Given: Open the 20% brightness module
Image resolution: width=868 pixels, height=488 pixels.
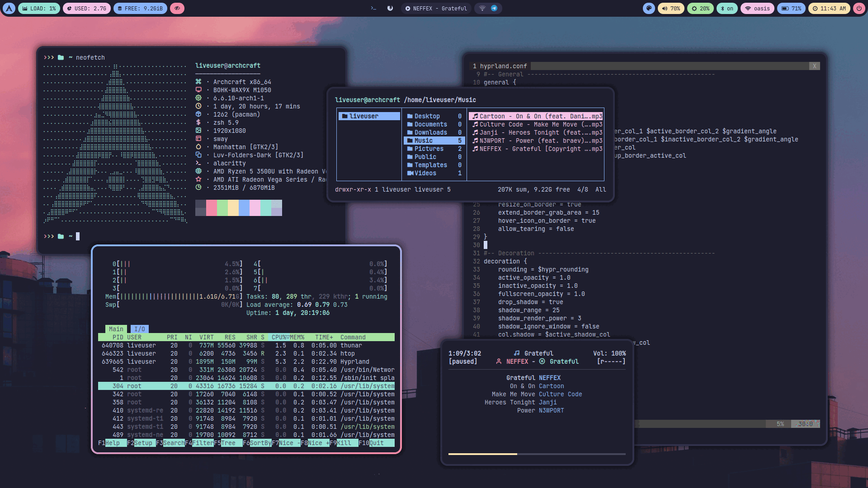Looking at the screenshot, I should pos(700,9).
